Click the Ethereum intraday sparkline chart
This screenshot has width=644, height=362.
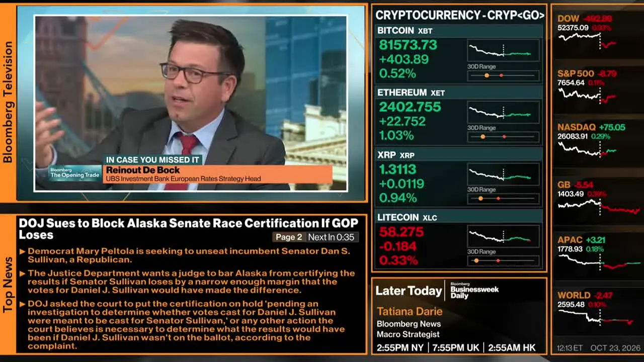503,112
